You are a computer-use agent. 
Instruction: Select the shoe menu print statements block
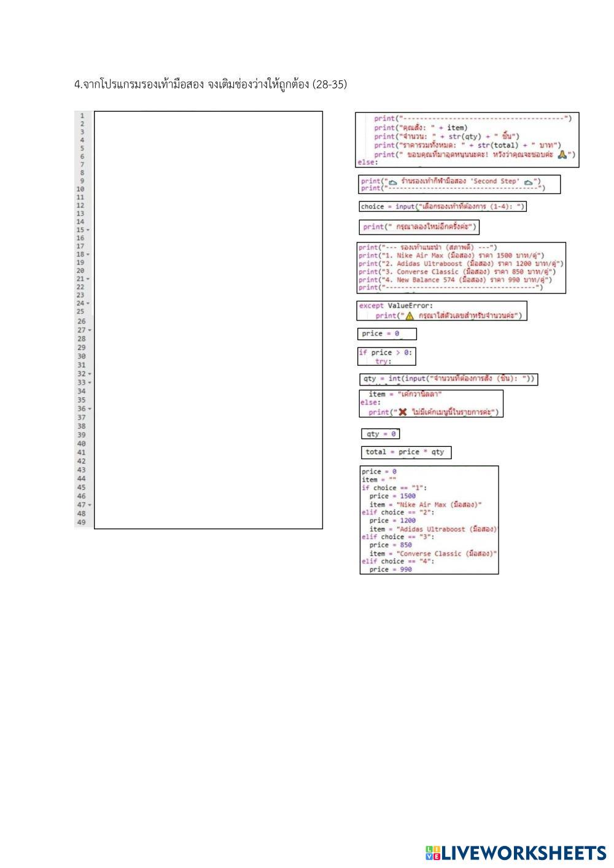point(460,268)
